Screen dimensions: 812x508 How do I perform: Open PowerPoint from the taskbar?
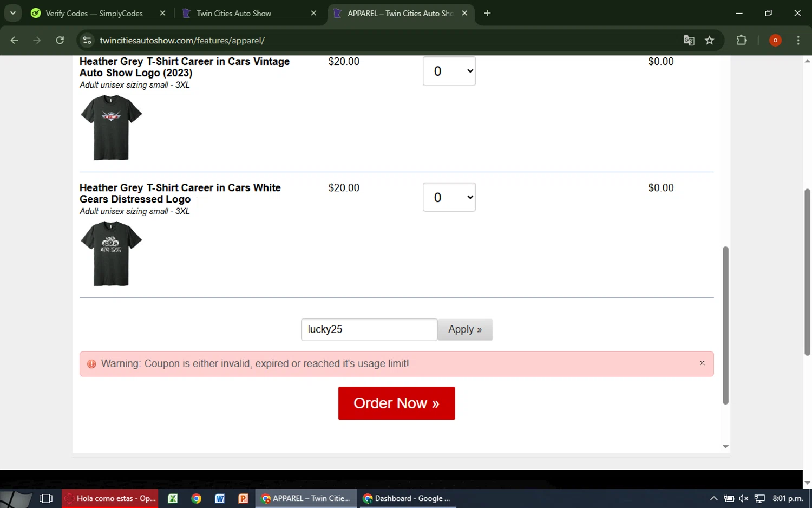tap(243, 498)
